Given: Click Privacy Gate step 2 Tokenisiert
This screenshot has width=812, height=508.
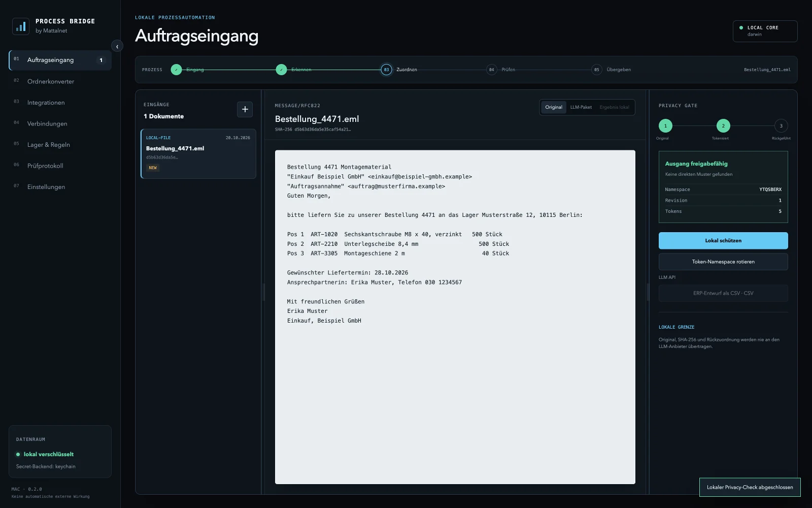Looking at the screenshot, I should [x=723, y=126].
